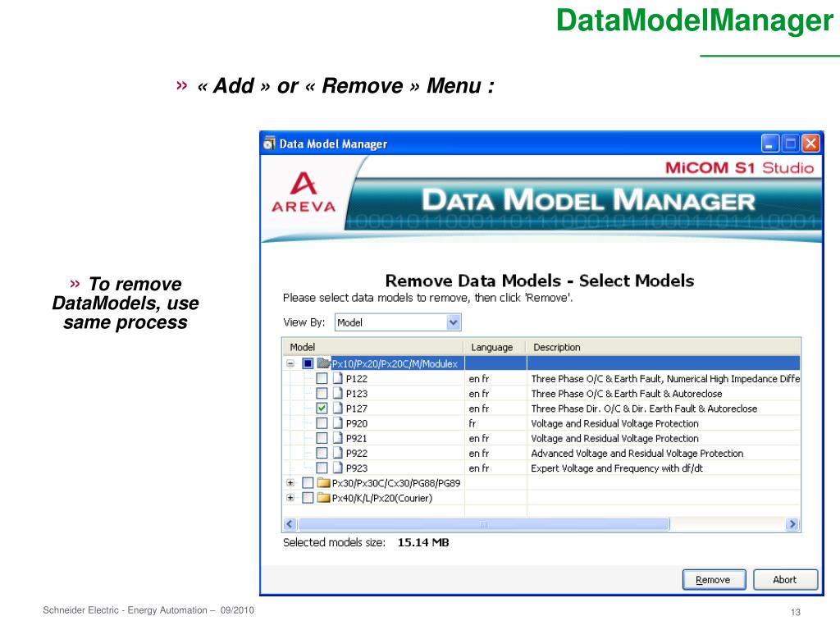Select the Px30/Px30C/Cx30/PG88/PG89 folder label

click(x=396, y=483)
